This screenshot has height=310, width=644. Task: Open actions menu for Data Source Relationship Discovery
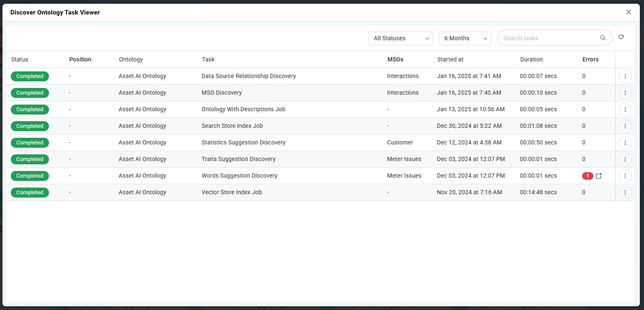click(625, 76)
